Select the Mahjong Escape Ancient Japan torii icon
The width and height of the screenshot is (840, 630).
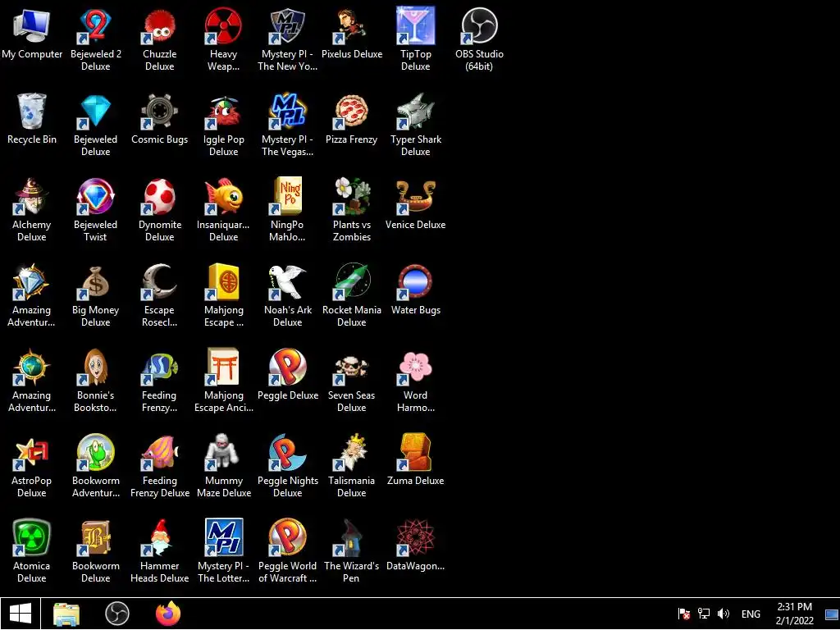tap(223, 367)
